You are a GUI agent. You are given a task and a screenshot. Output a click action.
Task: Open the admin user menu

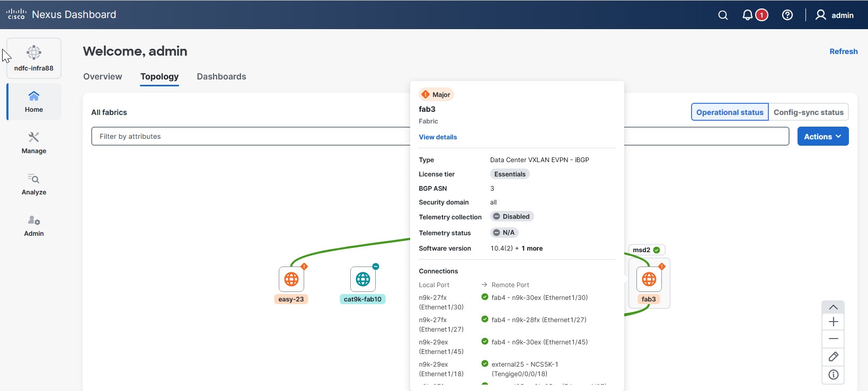835,15
